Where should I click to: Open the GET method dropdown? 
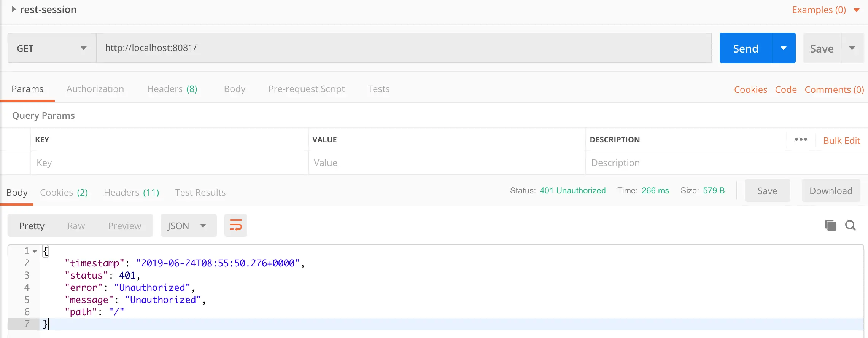pyautogui.click(x=52, y=48)
